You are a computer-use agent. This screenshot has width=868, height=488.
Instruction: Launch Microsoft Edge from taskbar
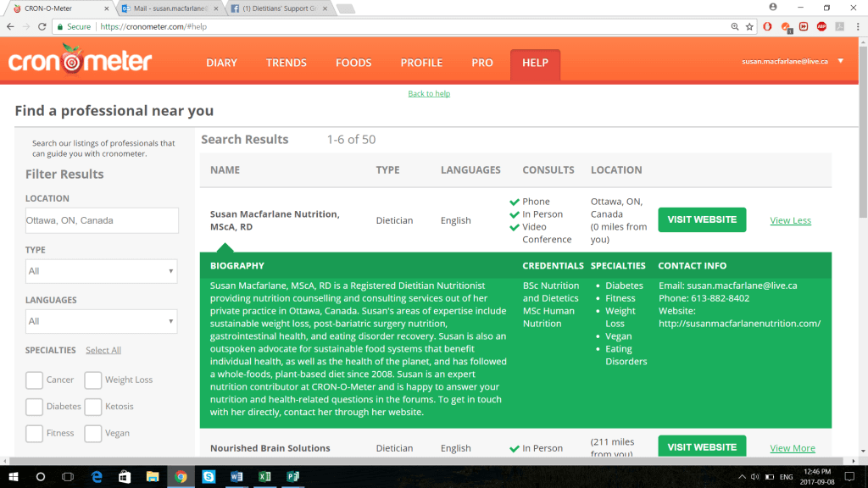[x=97, y=476]
